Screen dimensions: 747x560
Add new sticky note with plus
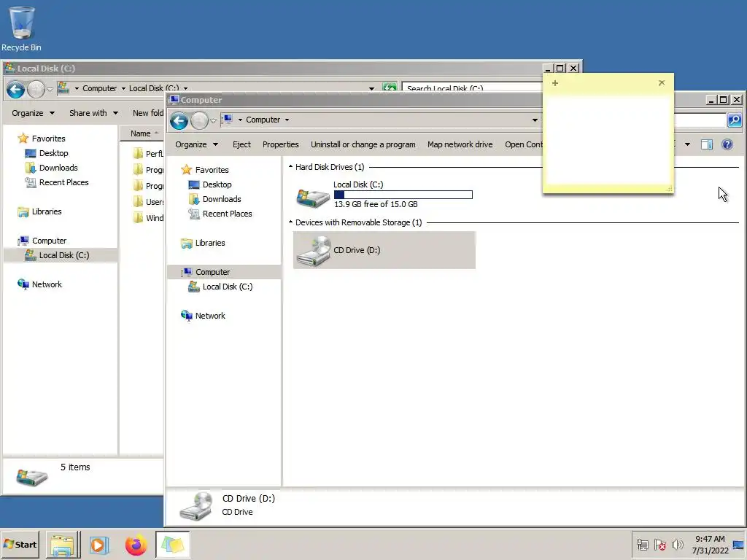555,83
